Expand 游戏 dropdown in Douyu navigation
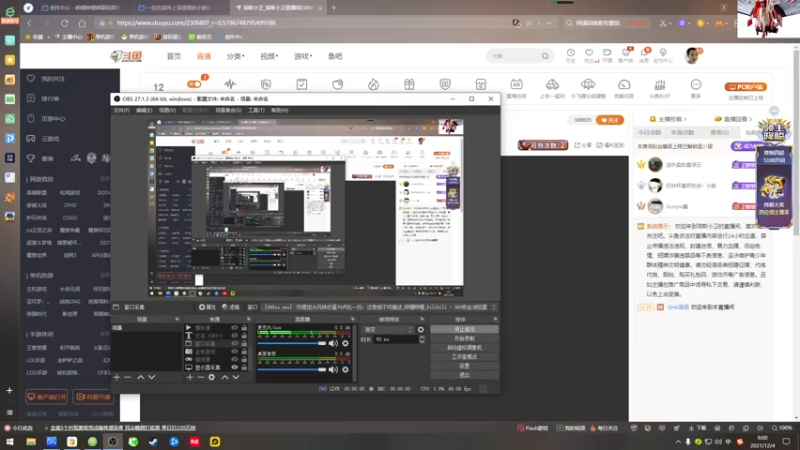The height and width of the screenshot is (450, 800). click(303, 56)
